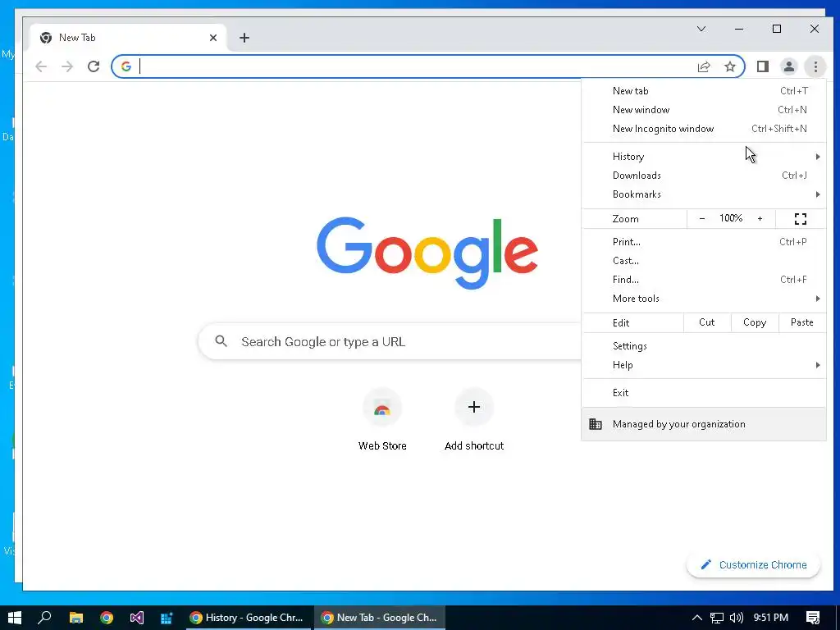Viewport: 840px width, 630px height.
Task: Select the New Tab browser tab
Action: [129, 38]
